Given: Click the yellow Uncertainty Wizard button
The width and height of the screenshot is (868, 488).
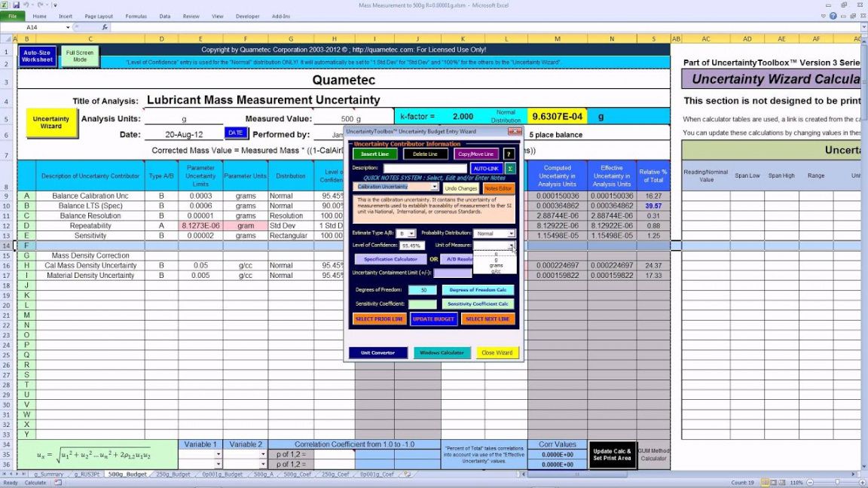Looking at the screenshot, I should pyautogui.click(x=50, y=123).
